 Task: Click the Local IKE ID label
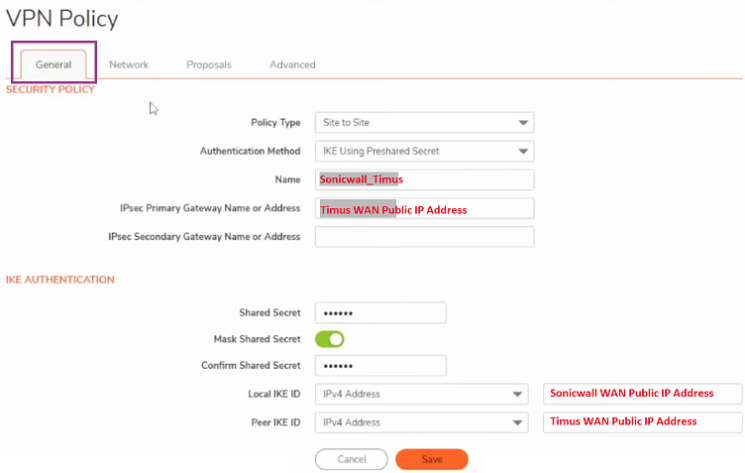pos(274,394)
